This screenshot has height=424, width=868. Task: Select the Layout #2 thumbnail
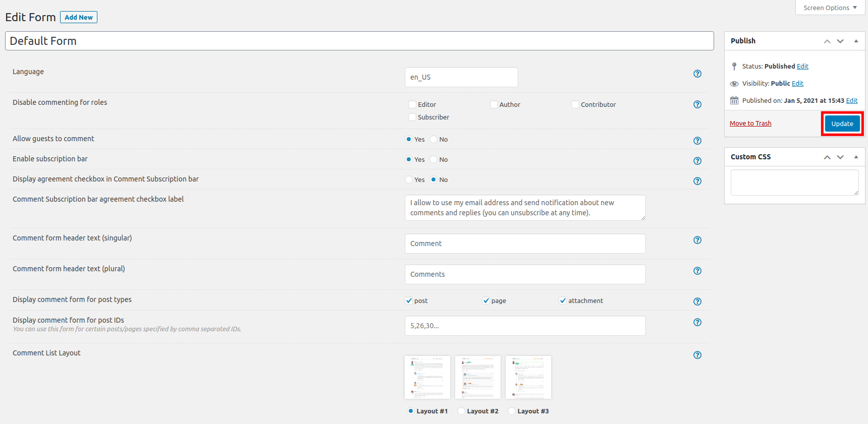(x=477, y=377)
